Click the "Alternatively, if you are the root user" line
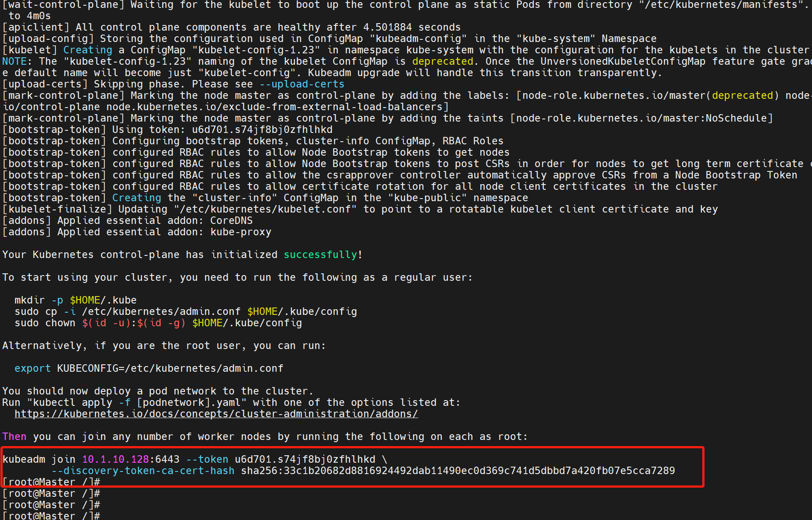 pos(164,346)
